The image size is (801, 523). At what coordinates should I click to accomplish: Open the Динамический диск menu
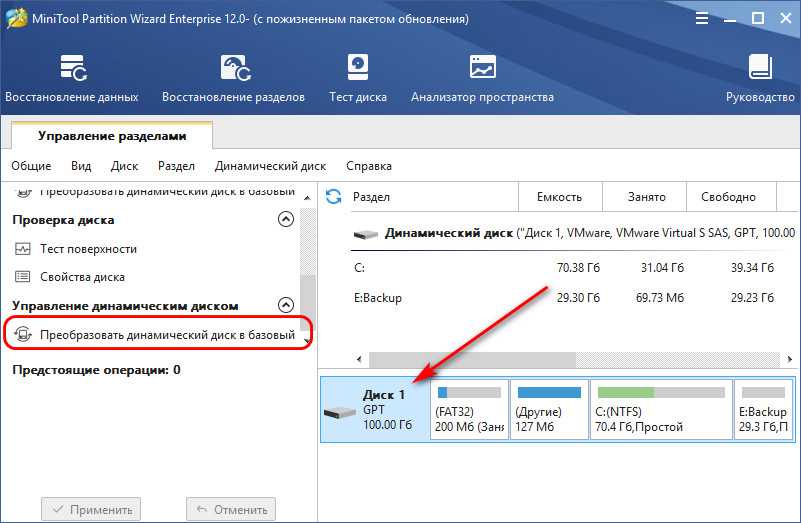pos(270,166)
